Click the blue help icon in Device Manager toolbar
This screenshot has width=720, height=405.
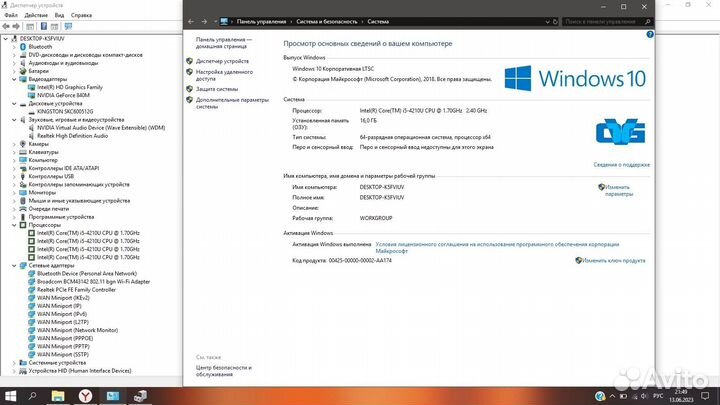[x=44, y=26]
